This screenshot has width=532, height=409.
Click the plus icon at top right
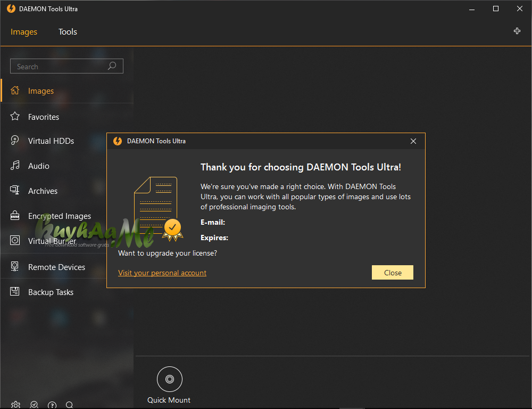point(517,31)
